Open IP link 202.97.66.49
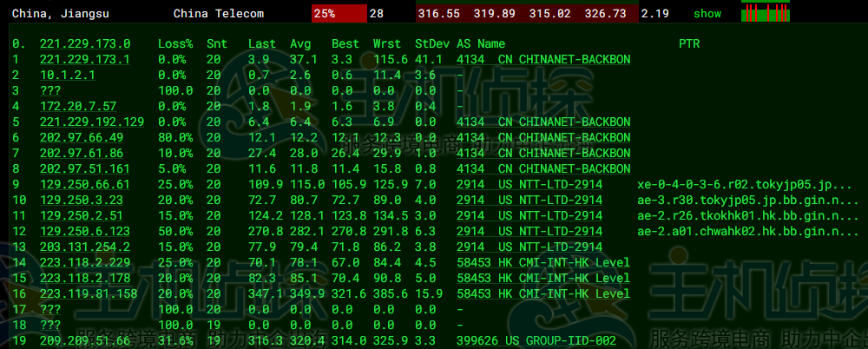Screen dimensions: 868x349 (x=82, y=137)
